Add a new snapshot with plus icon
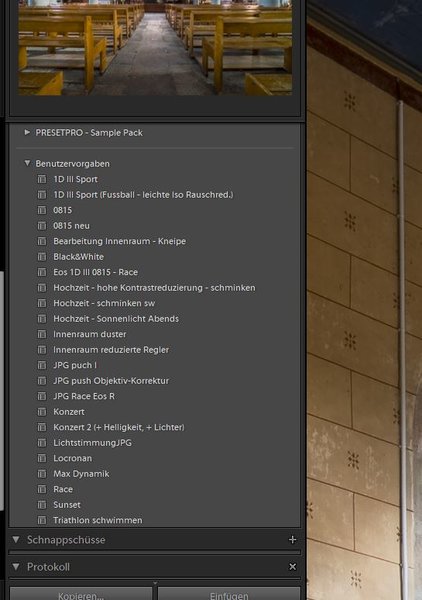This screenshot has height=600, width=422. coord(293,540)
